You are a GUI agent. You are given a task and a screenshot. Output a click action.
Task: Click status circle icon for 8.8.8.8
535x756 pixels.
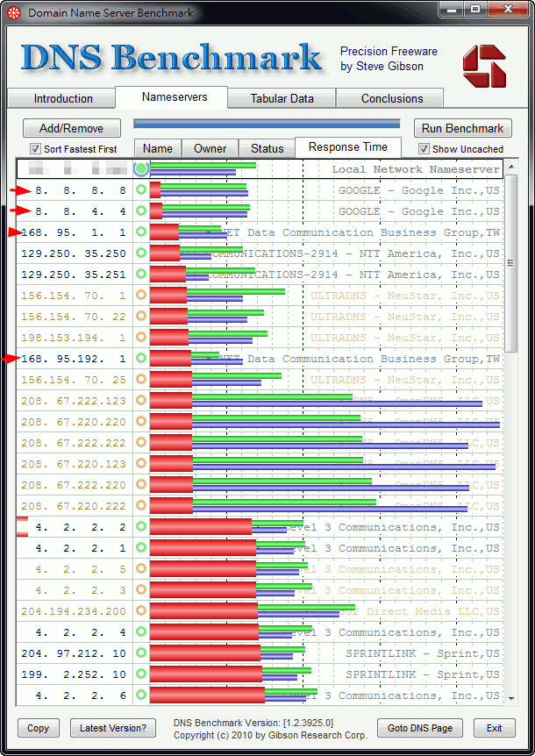point(140,190)
